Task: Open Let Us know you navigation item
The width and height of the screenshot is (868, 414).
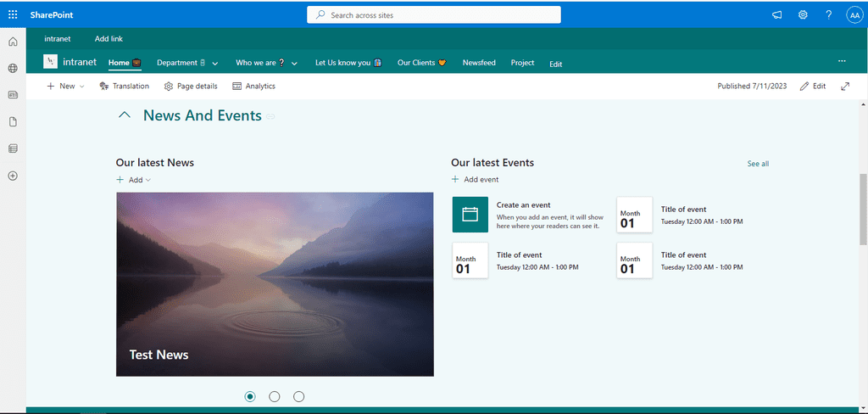Action: pos(348,63)
